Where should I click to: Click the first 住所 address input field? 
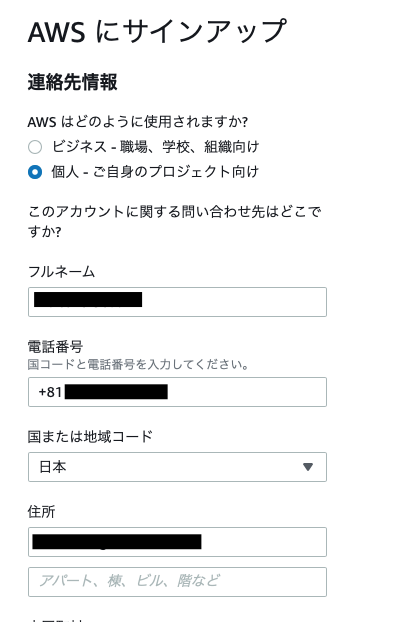177,542
